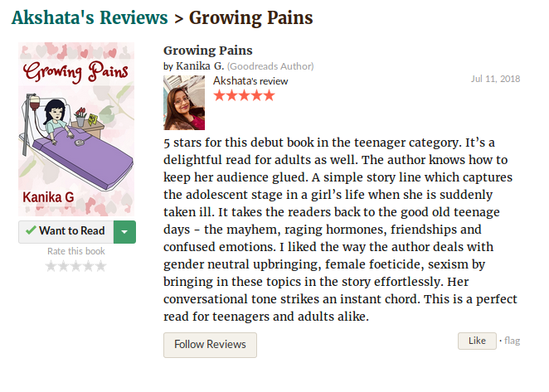This screenshot has width=549, height=392.
Task: Click Akshata's profile photo
Action: 184,103
